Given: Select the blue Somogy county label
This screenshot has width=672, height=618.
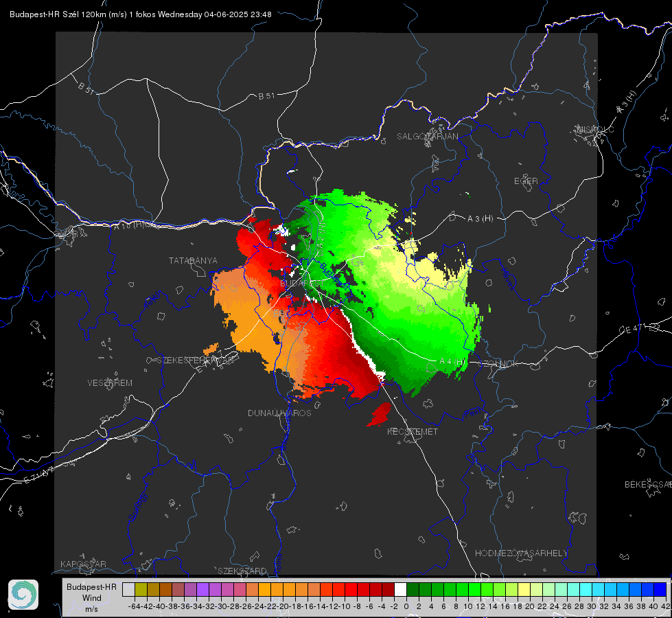Looking at the screenshot, I should [139, 507].
